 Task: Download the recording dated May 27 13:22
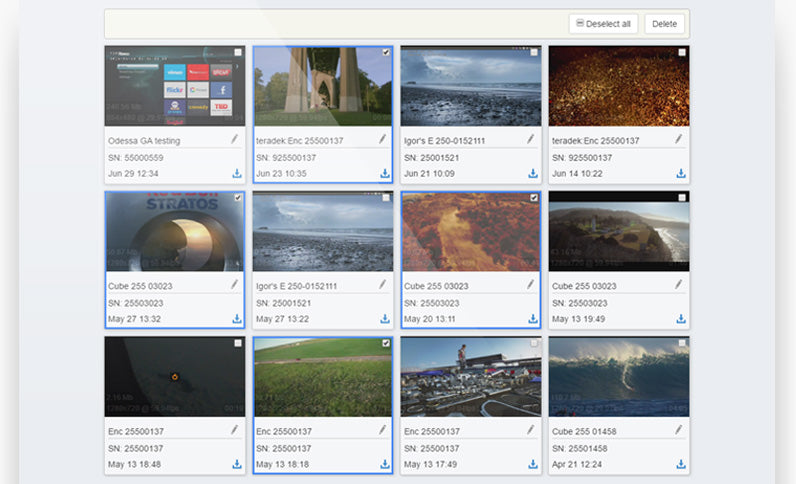(x=384, y=319)
